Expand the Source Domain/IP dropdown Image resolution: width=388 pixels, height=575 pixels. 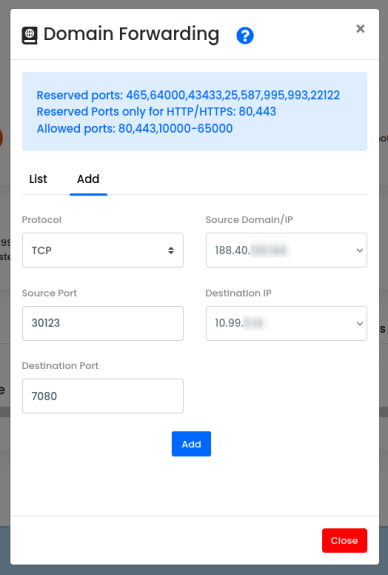pos(286,250)
